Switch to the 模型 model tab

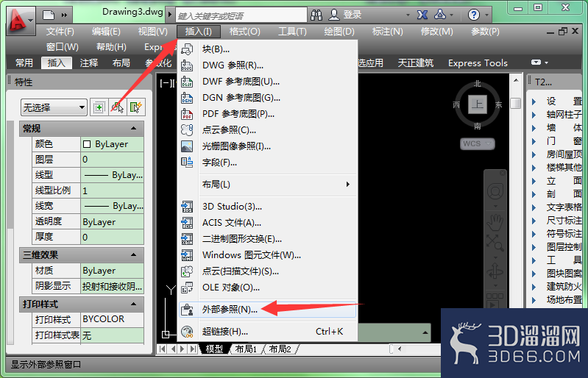(214, 349)
